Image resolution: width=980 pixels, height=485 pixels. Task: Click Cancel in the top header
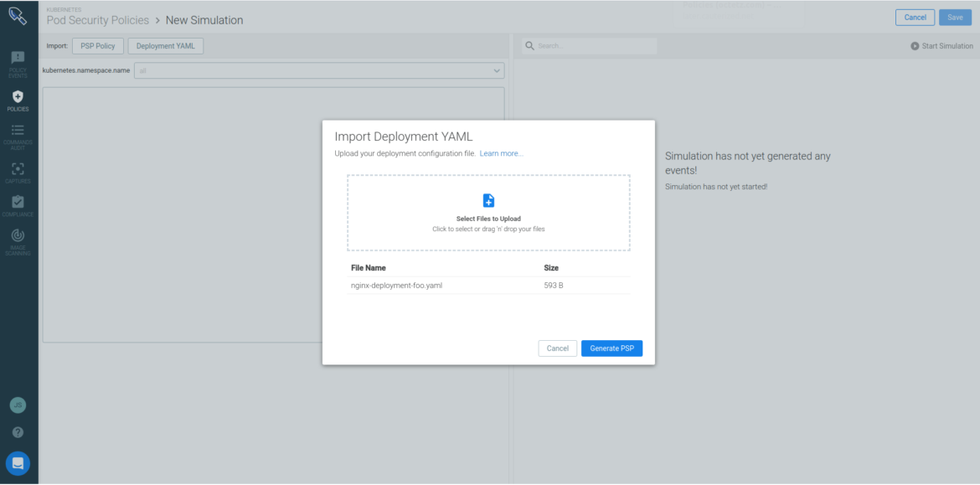pos(915,18)
